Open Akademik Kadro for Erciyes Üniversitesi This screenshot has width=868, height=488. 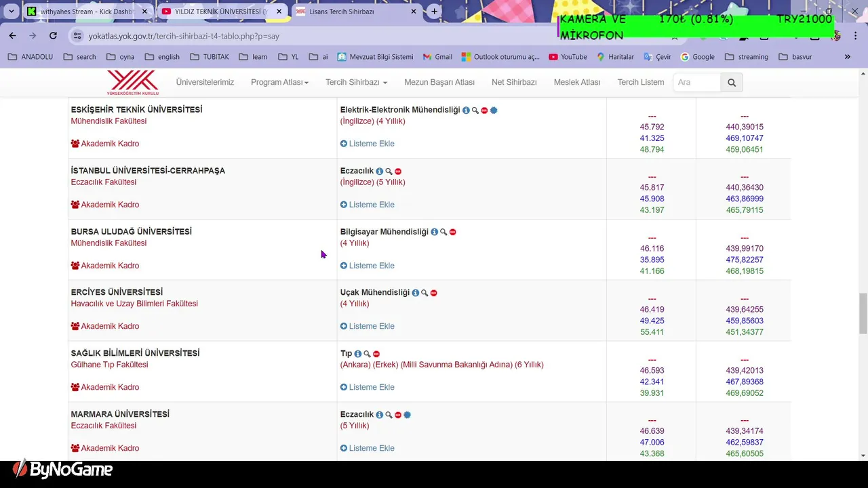coord(105,326)
